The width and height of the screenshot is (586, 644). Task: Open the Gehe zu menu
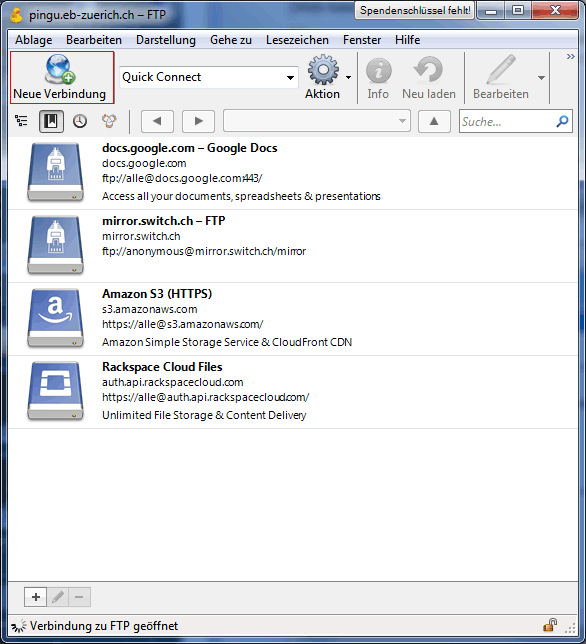point(231,40)
